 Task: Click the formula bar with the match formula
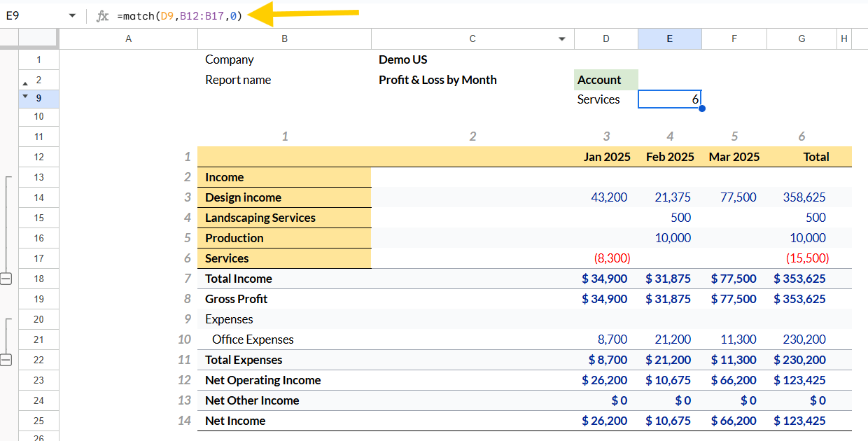(x=490, y=15)
